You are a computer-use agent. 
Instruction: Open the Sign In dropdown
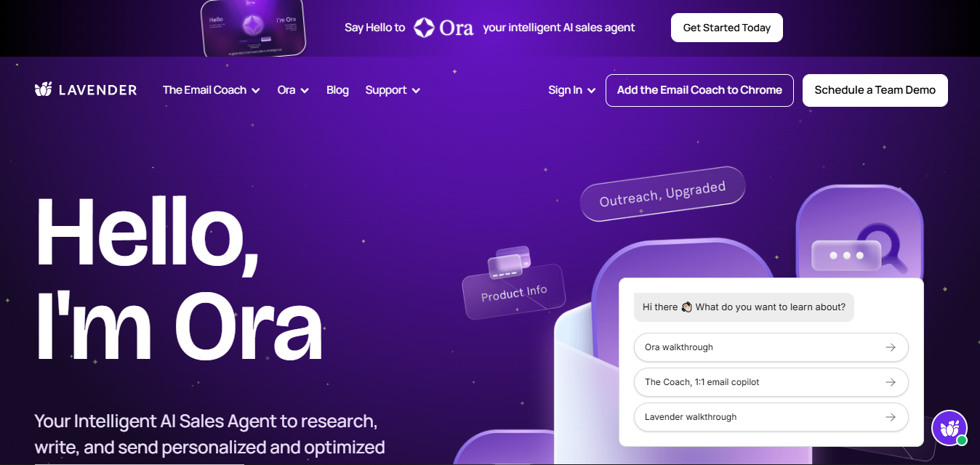click(x=572, y=90)
